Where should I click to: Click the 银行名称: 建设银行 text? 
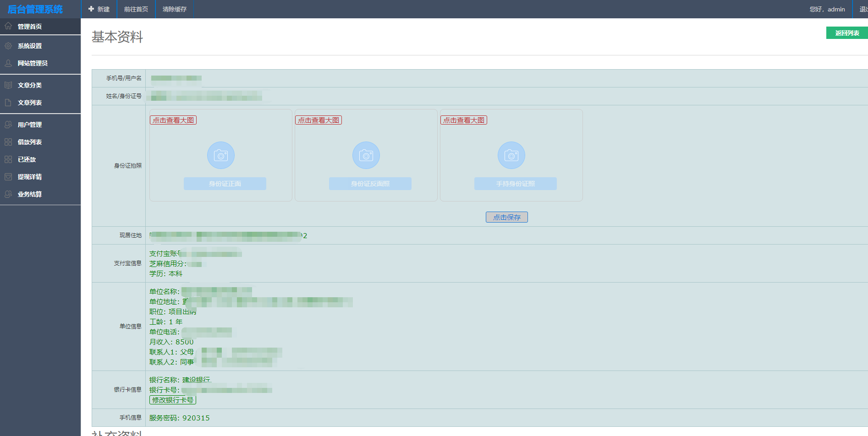click(x=180, y=380)
